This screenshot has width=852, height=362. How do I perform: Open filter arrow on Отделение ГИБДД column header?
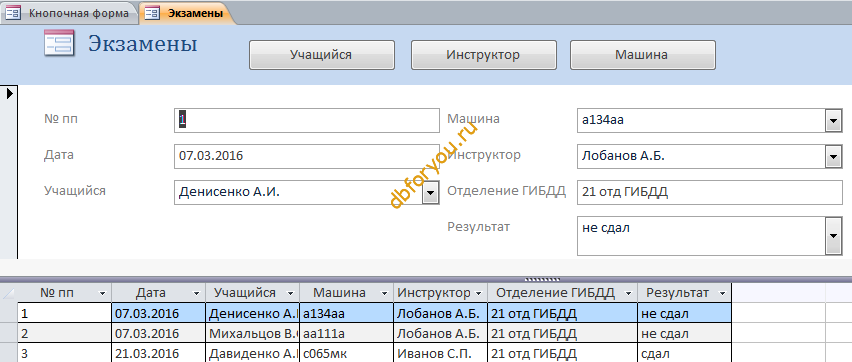pyautogui.click(x=629, y=294)
